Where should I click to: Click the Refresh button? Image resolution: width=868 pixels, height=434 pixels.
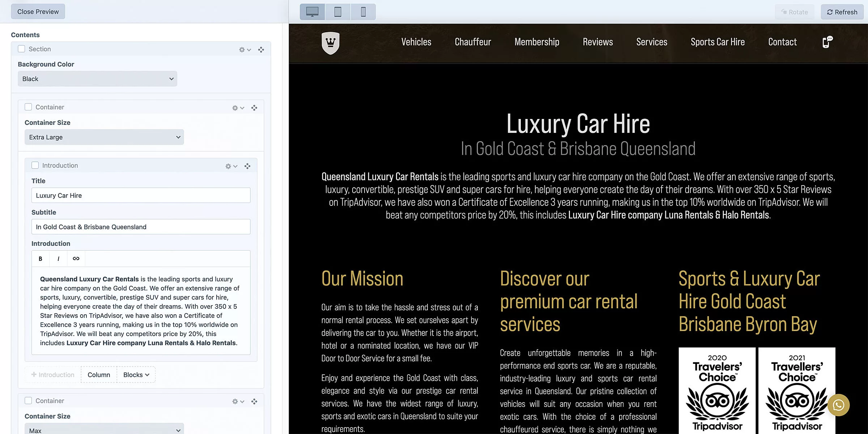tap(842, 12)
